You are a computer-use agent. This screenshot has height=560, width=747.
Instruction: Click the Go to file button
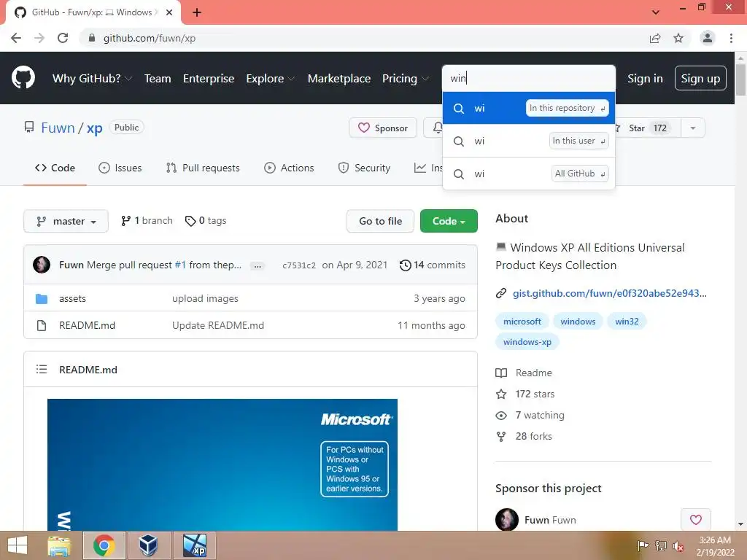380,221
